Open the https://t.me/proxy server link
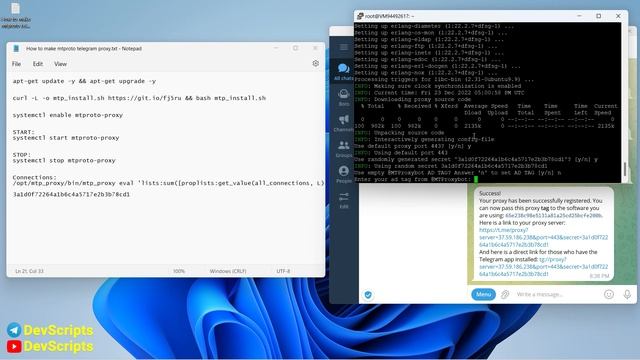Viewport: 640px width, 360px height. [543, 237]
